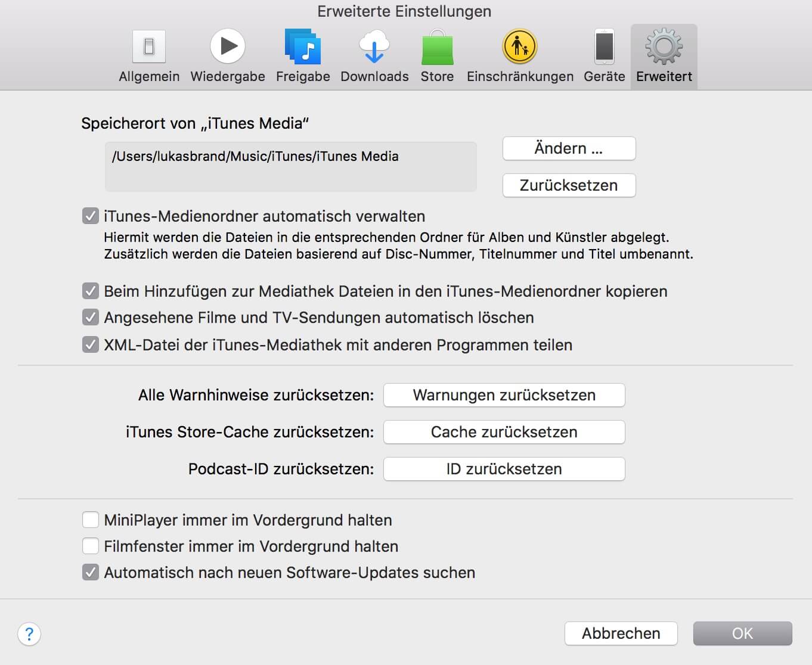Uncheck automatic Software-Updates search
Screen dimensions: 812x665
[x=91, y=572]
